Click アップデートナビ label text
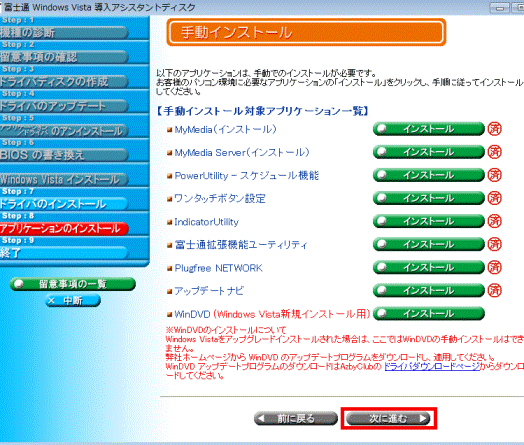 209,291
